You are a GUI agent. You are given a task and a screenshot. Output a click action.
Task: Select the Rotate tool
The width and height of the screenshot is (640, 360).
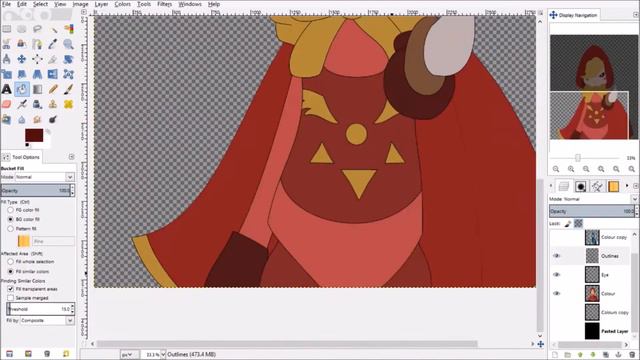pyautogui.click(x=69, y=59)
